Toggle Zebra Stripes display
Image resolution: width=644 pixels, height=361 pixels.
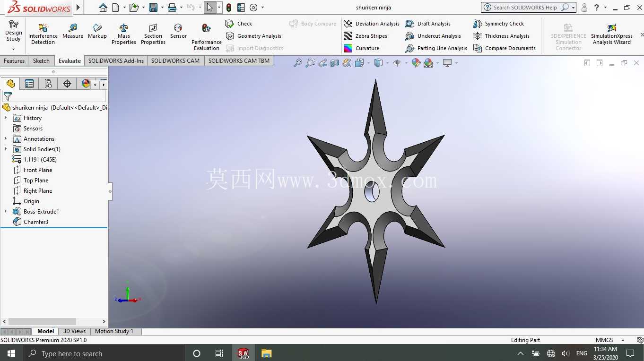[x=366, y=36]
